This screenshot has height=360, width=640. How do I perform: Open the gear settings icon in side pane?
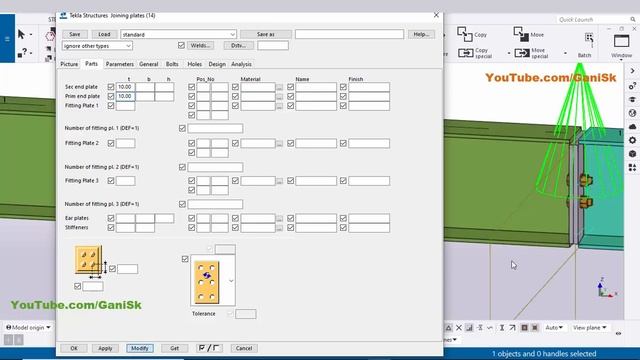632,140
